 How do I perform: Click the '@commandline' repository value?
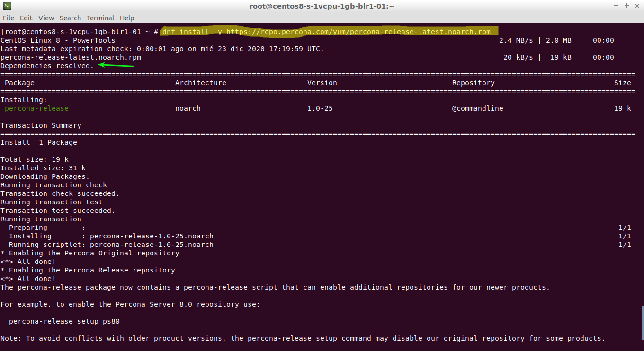[x=477, y=108]
